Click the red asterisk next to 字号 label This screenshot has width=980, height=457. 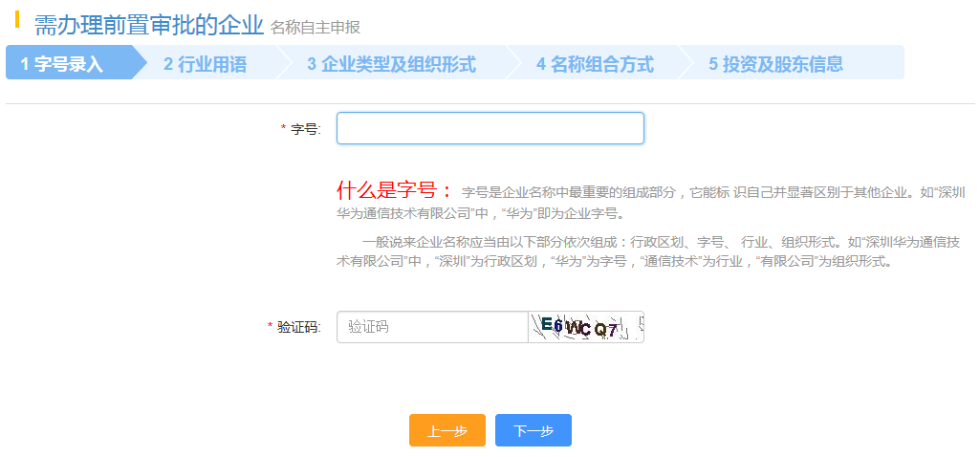click(x=283, y=128)
